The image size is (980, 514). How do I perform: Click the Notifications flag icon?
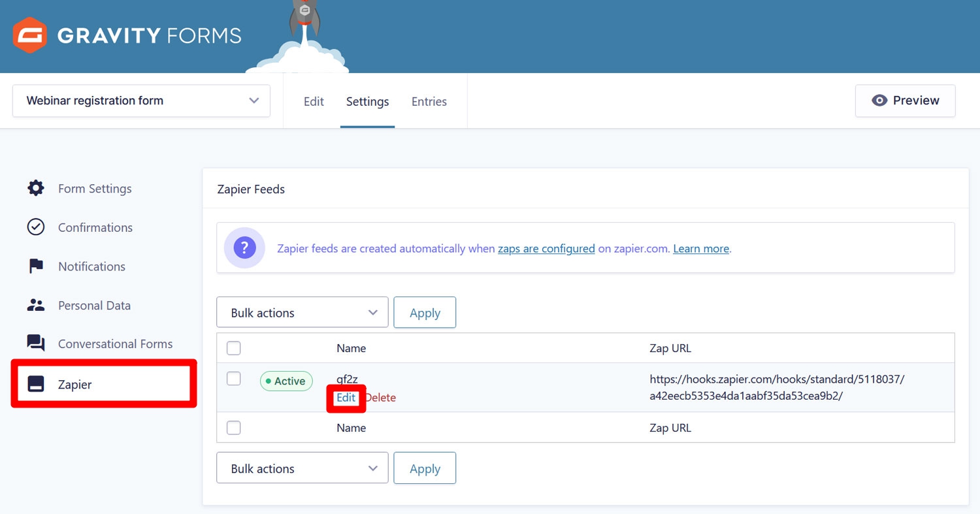click(x=35, y=266)
